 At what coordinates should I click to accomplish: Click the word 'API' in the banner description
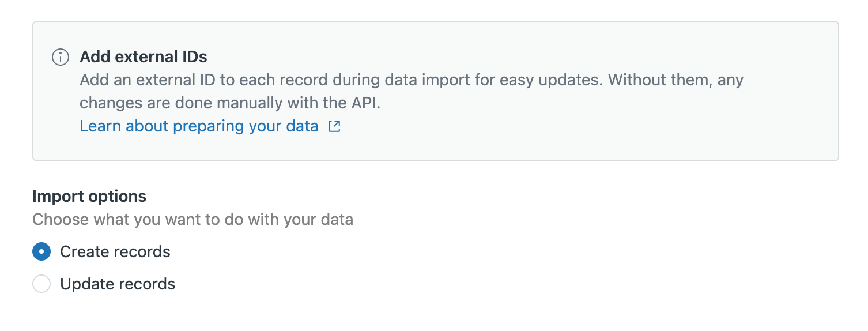364,103
